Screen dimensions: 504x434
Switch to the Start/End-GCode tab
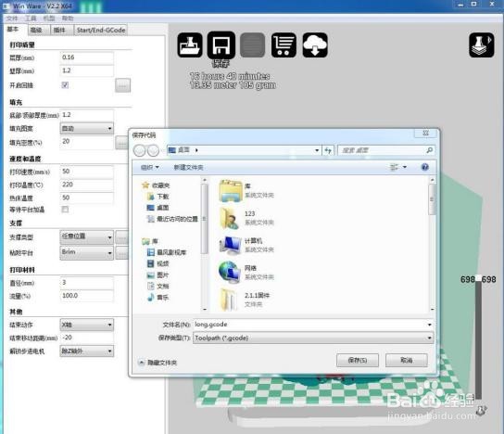pyautogui.click(x=101, y=30)
